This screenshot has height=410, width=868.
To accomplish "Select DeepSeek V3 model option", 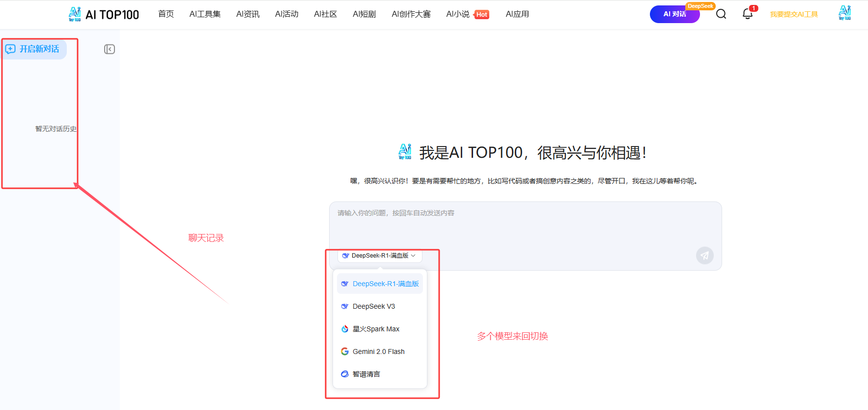I will pyautogui.click(x=380, y=306).
